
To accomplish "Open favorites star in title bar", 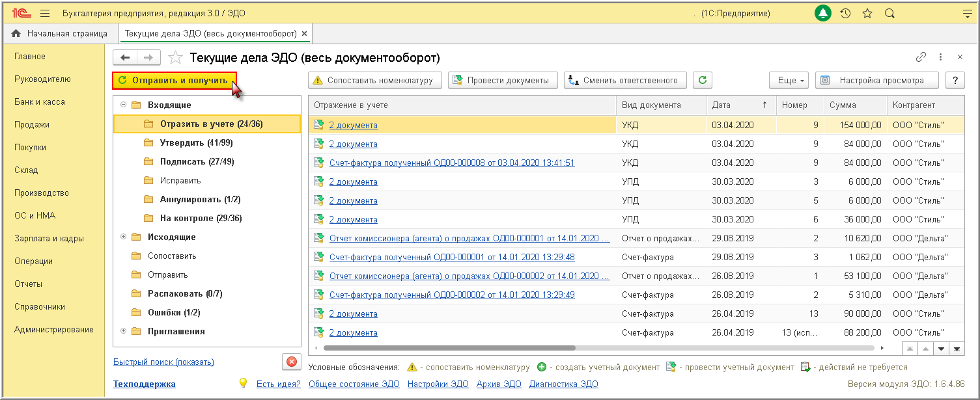I will [x=867, y=13].
